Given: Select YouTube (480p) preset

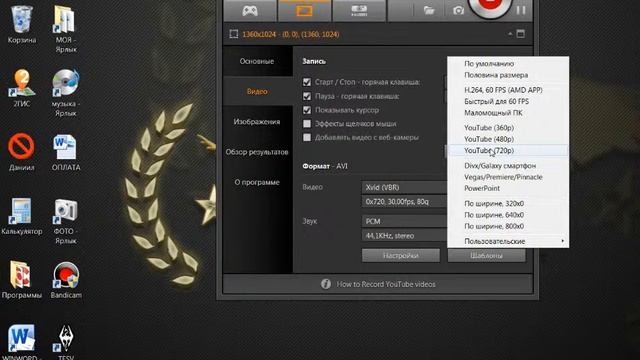Looking at the screenshot, I should [x=508, y=139].
